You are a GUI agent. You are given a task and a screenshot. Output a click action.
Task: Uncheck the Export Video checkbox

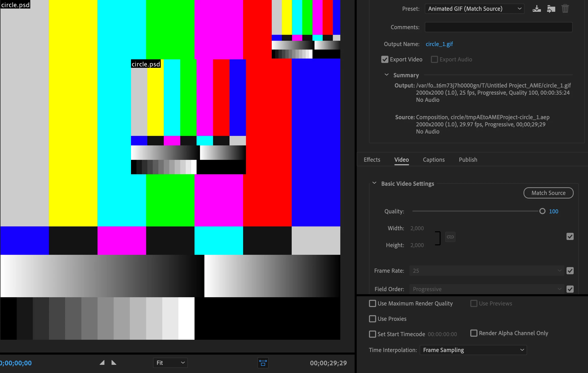pos(385,59)
